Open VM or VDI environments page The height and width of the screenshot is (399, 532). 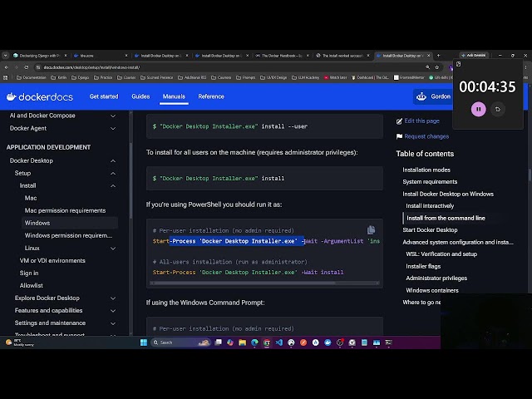point(52,260)
